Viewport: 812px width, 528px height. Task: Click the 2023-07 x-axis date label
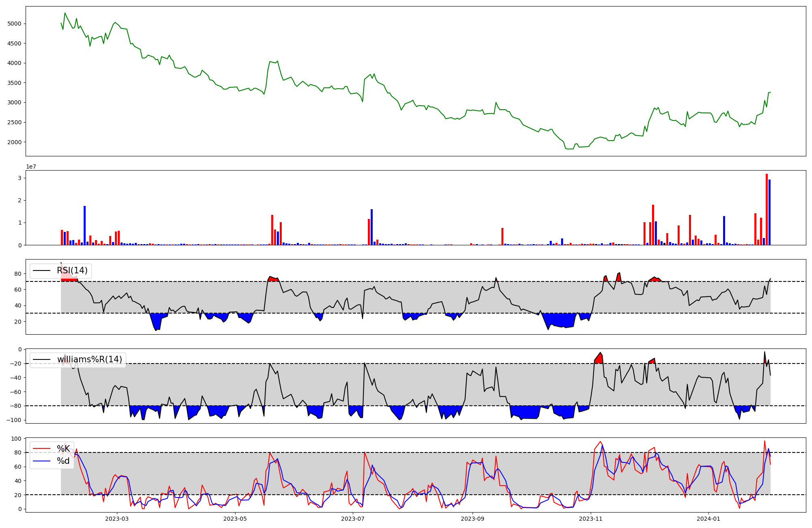(353, 519)
